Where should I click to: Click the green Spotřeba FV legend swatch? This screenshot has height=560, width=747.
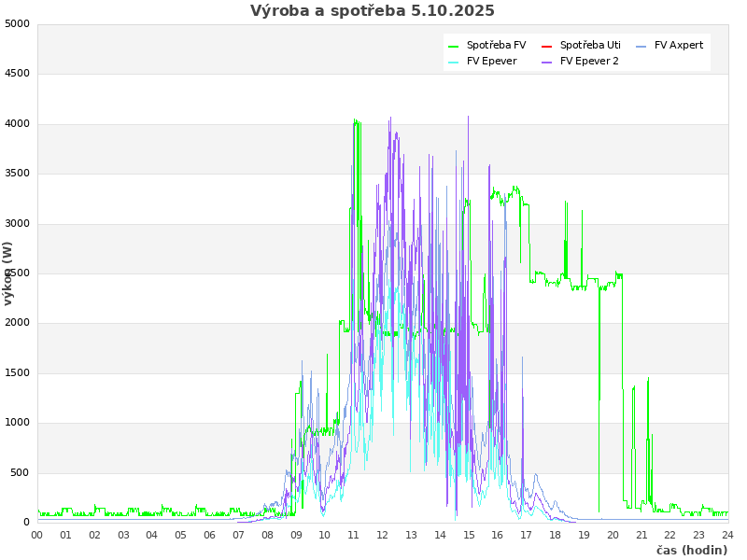(x=454, y=46)
